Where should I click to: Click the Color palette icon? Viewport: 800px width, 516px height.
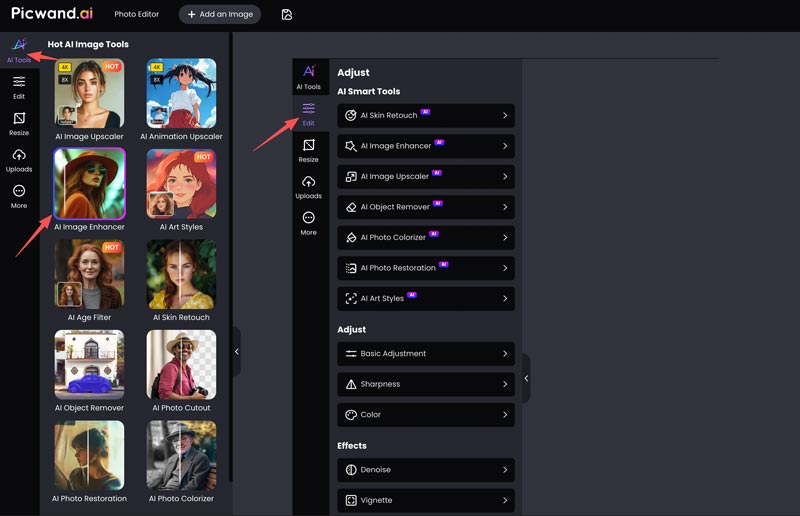[x=351, y=415]
